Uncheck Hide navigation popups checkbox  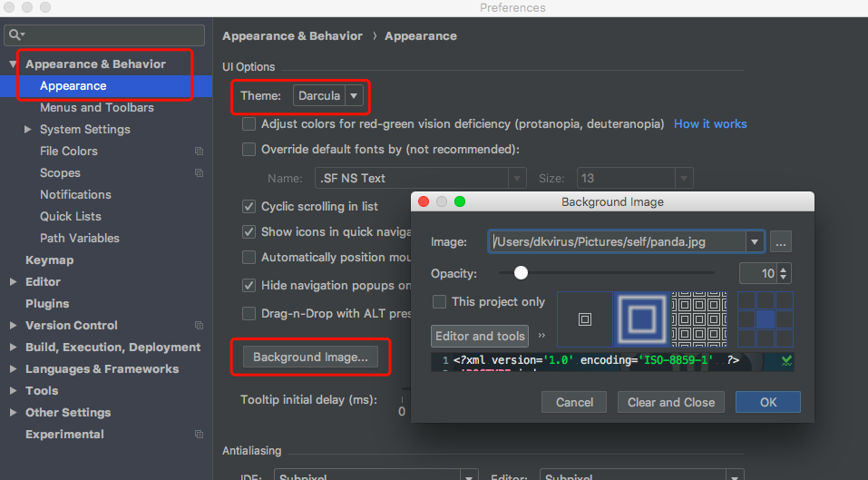[x=249, y=286]
